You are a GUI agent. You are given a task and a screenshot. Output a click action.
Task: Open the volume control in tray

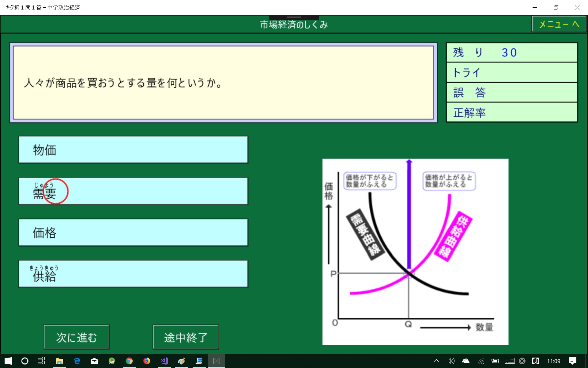pyautogui.click(x=451, y=361)
